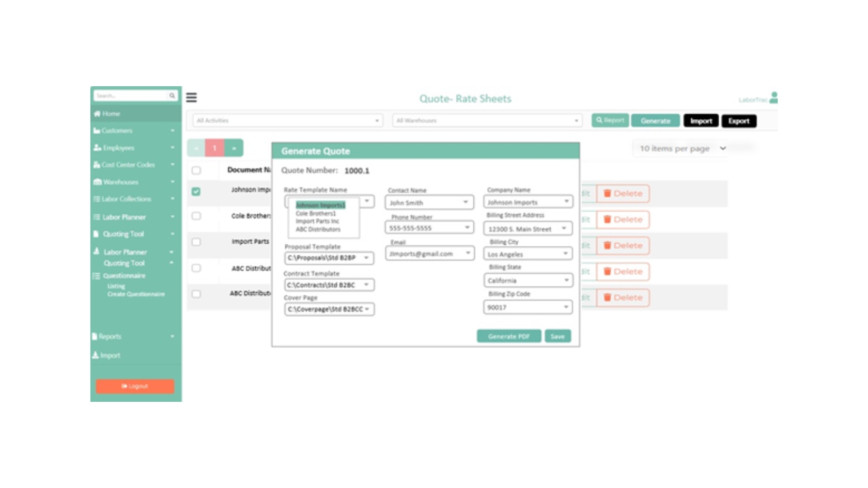Click the search magnifier icon in sidebar
Screen dimensions: 868x488
coord(172,96)
